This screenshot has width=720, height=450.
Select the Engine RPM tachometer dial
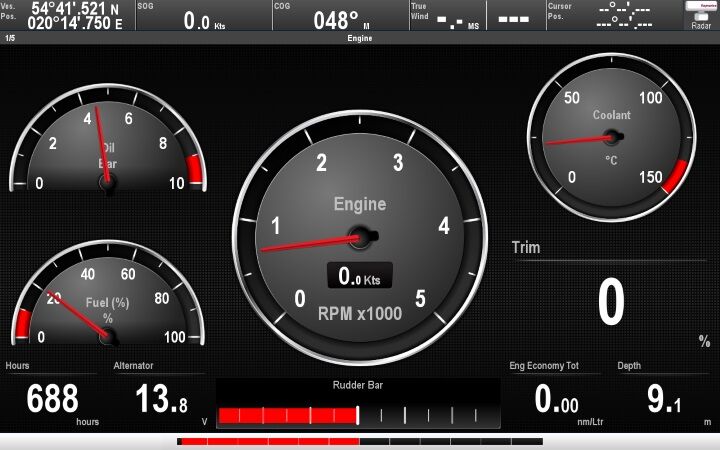click(x=360, y=238)
